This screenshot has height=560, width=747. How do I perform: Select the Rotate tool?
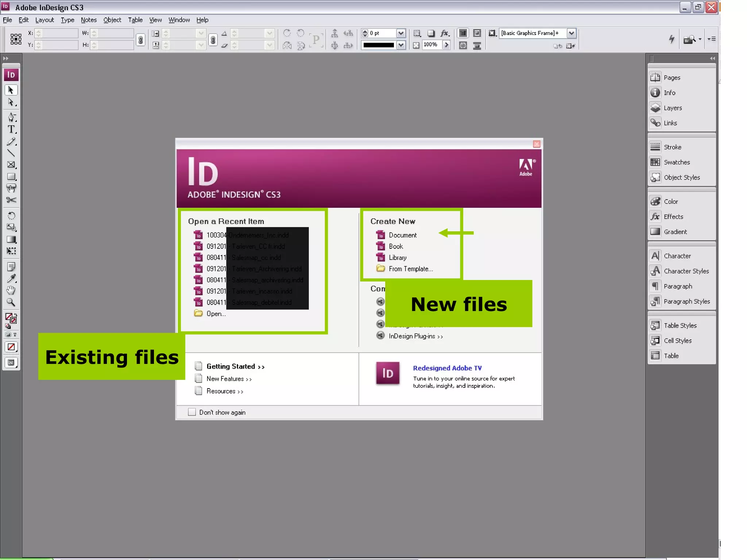tap(11, 215)
